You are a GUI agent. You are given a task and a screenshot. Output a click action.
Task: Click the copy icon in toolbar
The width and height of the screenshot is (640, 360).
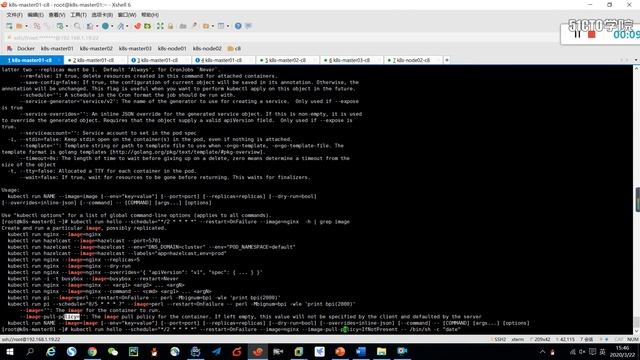pos(37,26)
